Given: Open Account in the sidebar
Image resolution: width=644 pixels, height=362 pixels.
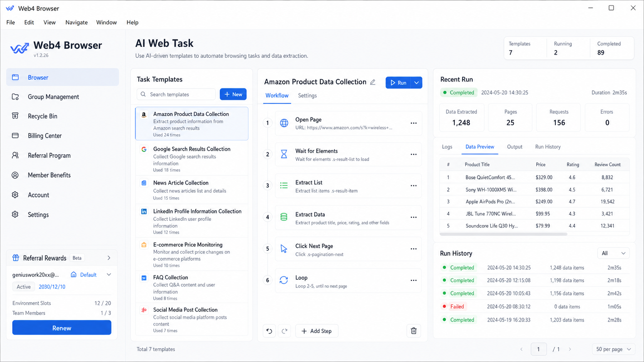Looking at the screenshot, I should tap(62, 195).
